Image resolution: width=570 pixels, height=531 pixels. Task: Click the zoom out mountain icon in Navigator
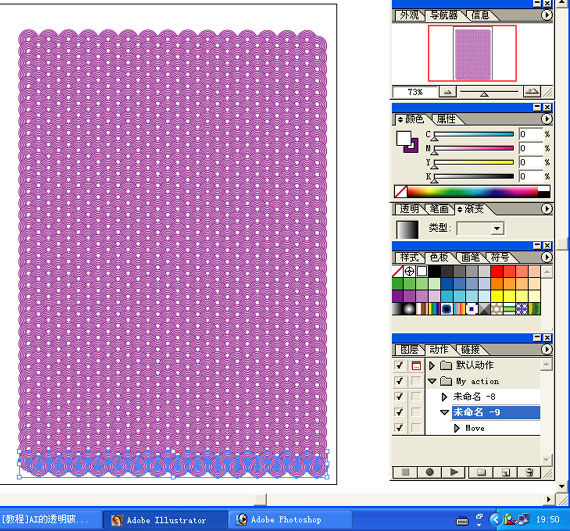click(x=448, y=92)
